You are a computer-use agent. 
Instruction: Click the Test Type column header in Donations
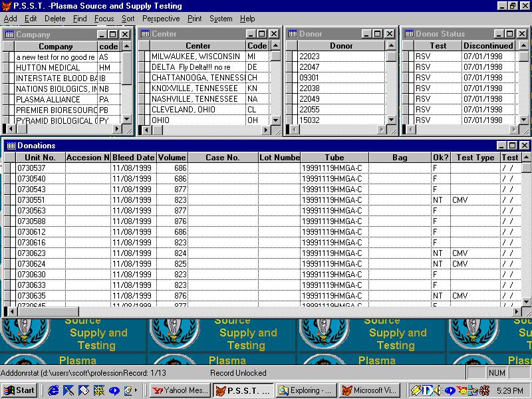(475, 158)
